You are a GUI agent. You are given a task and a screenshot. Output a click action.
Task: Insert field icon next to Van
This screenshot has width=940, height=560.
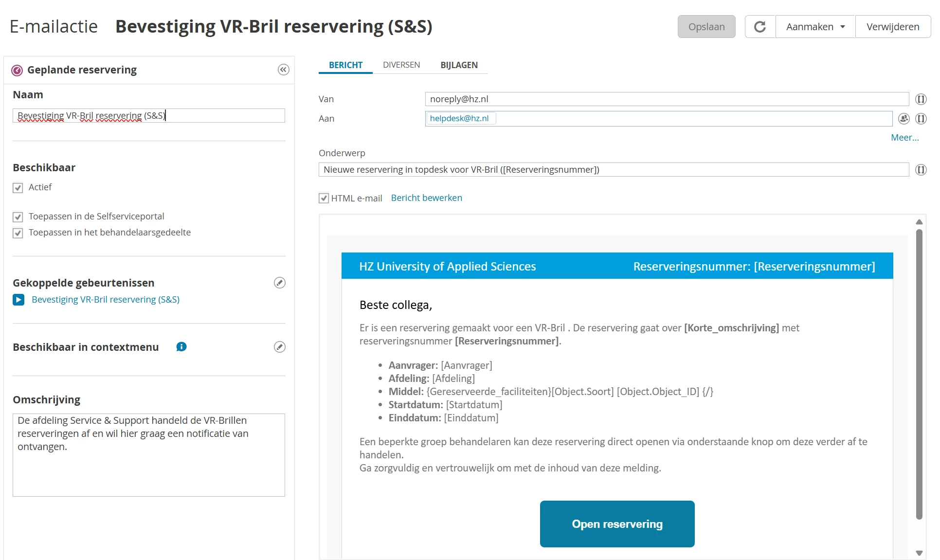point(920,99)
